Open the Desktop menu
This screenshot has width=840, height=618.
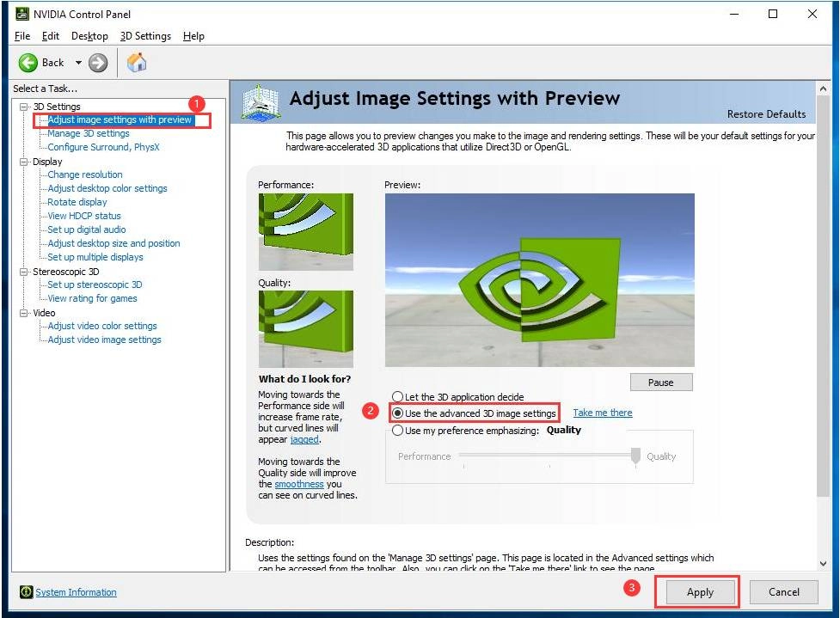(x=89, y=36)
